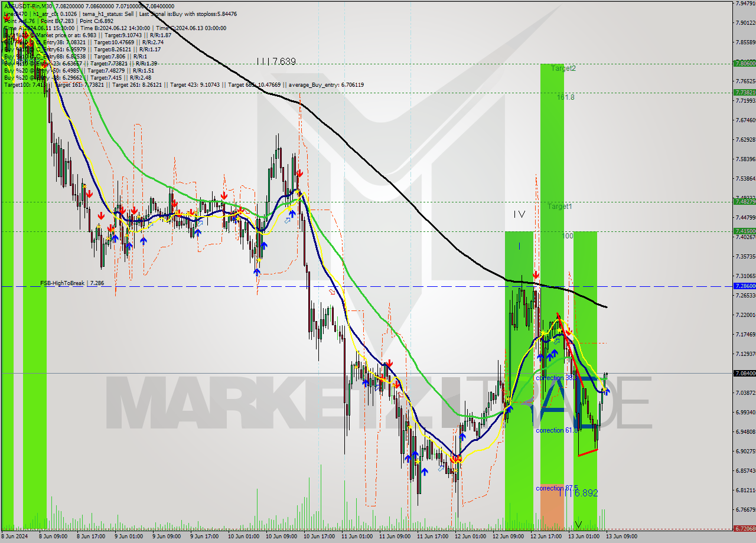Screen dimensions: 756x543
Task: Click the 6.99340 price axis label
Action: pos(745,412)
